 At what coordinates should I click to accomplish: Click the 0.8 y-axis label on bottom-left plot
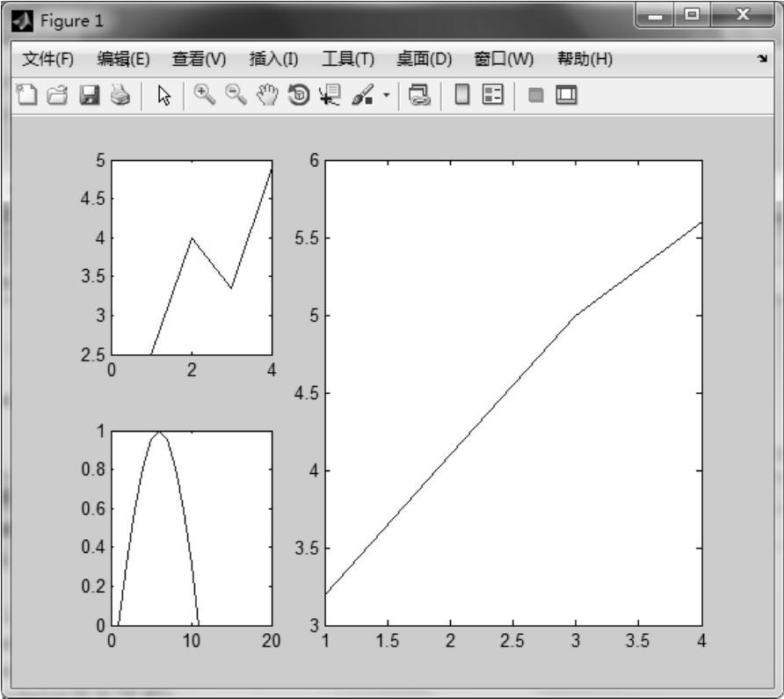pyautogui.click(x=93, y=470)
